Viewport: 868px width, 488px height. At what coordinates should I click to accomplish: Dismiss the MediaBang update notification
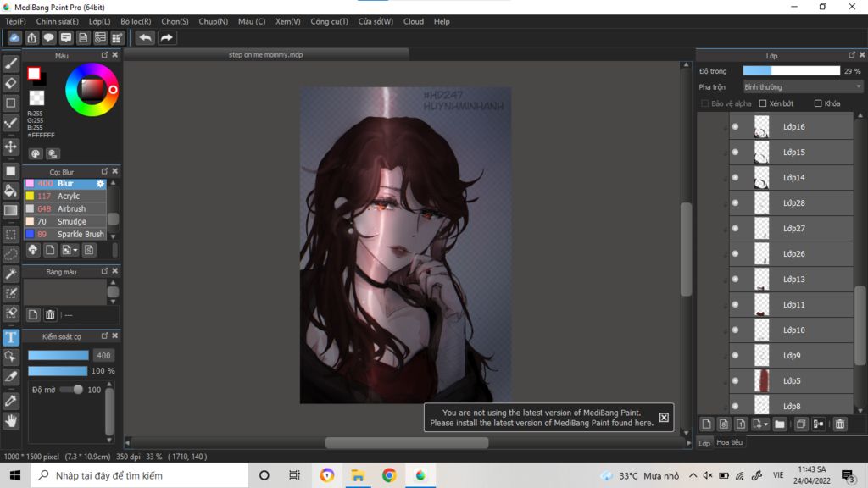(664, 417)
